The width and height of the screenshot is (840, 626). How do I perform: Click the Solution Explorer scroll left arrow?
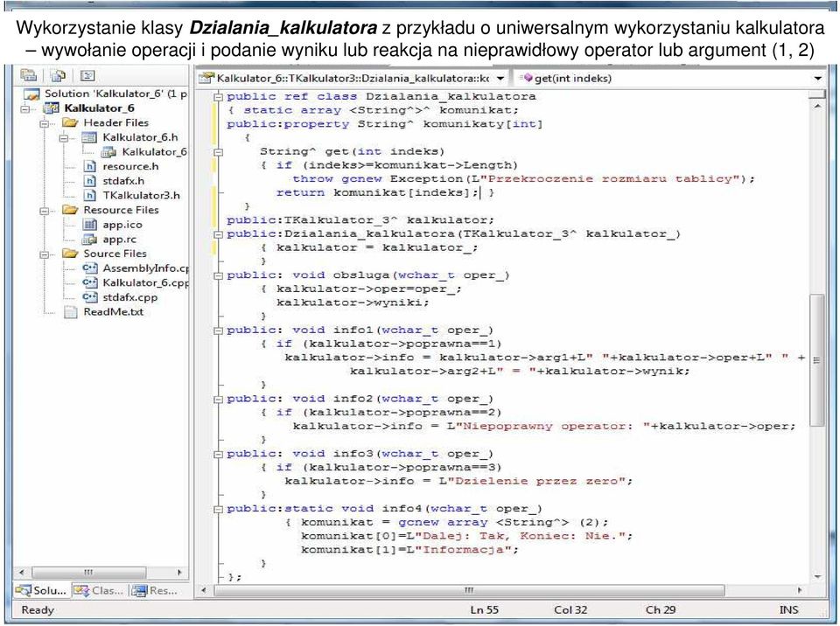tap(21, 572)
